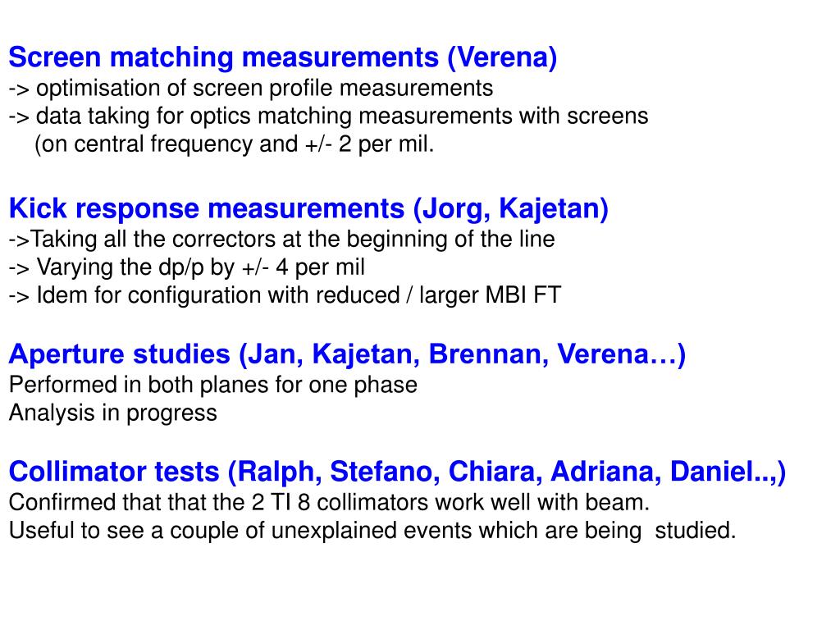Viewport: 840px width, 630px height.
Task: Click the 'Screen matching measurements (Verena)' heading
Action: click(283, 57)
